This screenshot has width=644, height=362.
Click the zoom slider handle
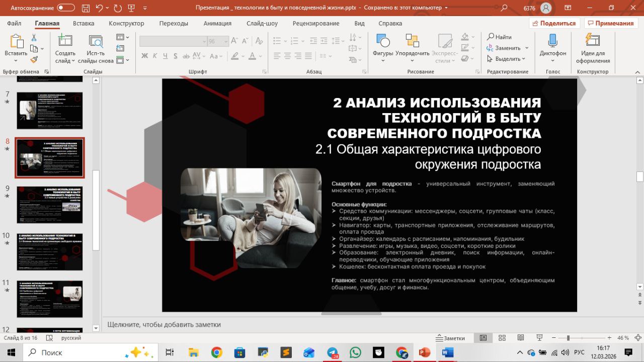(568, 338)
